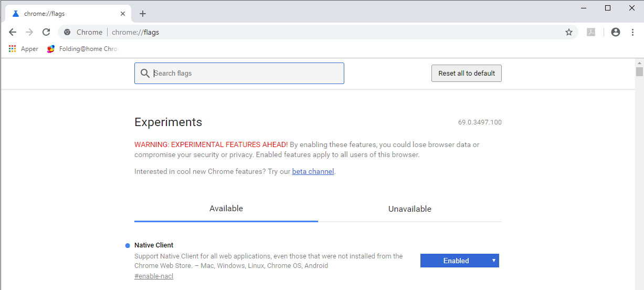Open Chrome's three-dot menu
The image size is (644, 290).
[x=632, y=32]
